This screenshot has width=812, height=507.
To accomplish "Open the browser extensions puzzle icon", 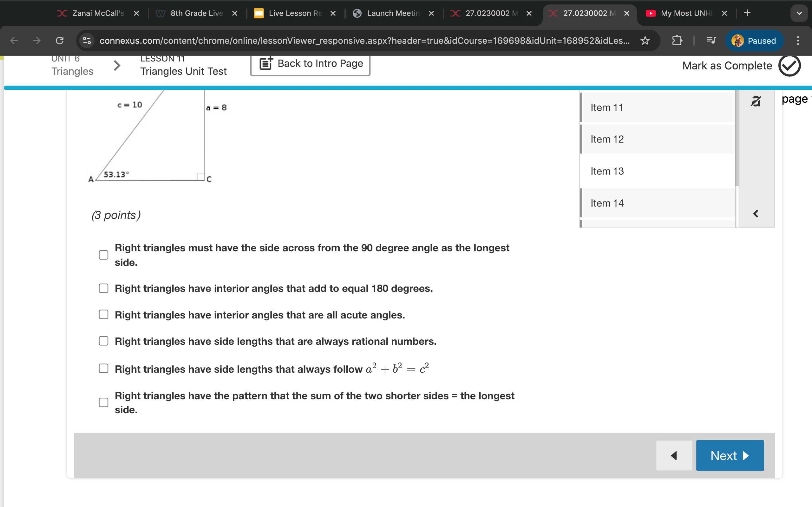I will click(x=678, y=41).
